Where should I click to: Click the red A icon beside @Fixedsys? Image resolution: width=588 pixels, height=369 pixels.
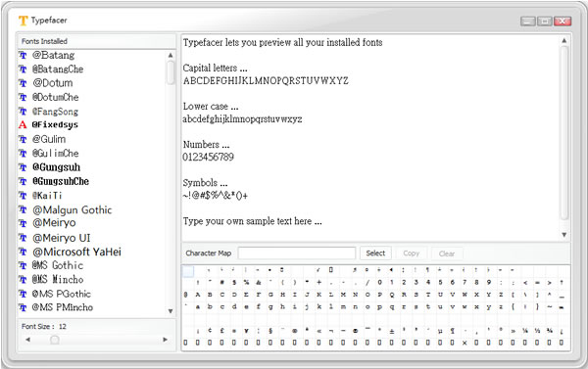tap(23, 124)
